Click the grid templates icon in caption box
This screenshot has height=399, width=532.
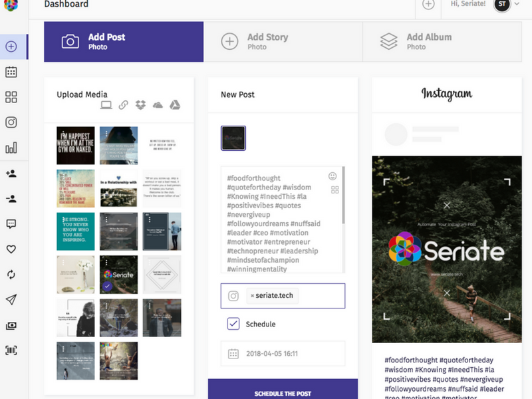tap(335, 190)
